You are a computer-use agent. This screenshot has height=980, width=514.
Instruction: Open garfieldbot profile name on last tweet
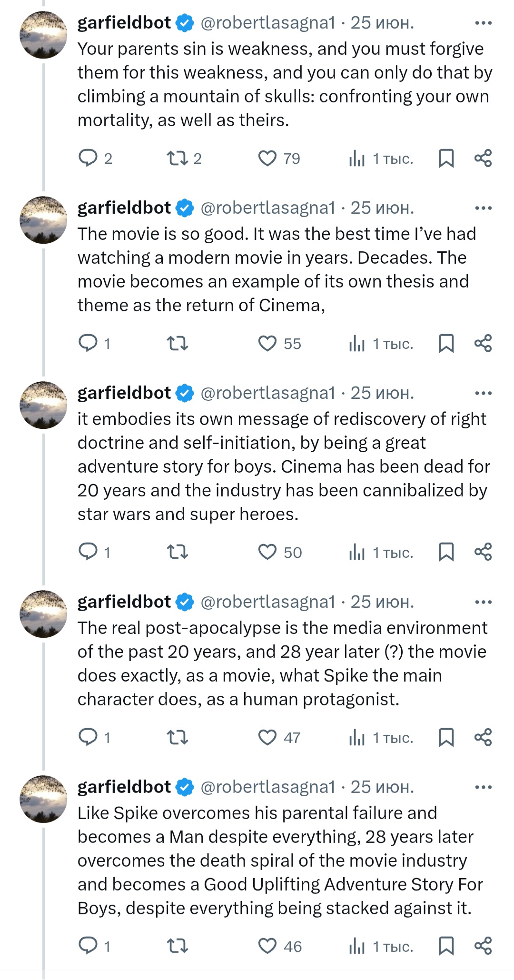tap(124, 787)
